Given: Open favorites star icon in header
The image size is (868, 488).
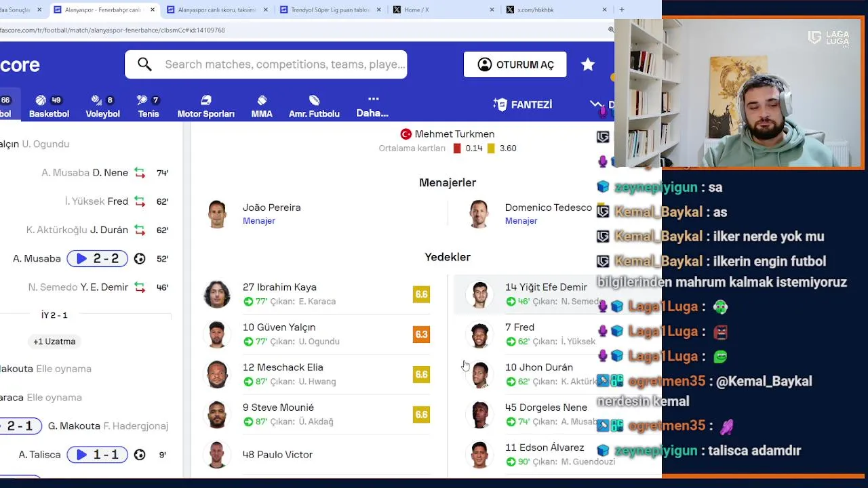Looking at the screenshot, I should [588, 64].
